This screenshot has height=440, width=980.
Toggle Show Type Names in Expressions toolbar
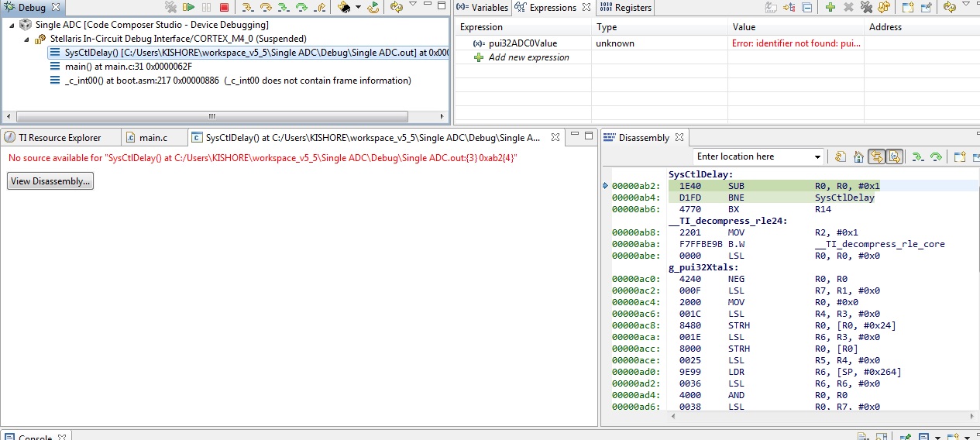(771, 8)
